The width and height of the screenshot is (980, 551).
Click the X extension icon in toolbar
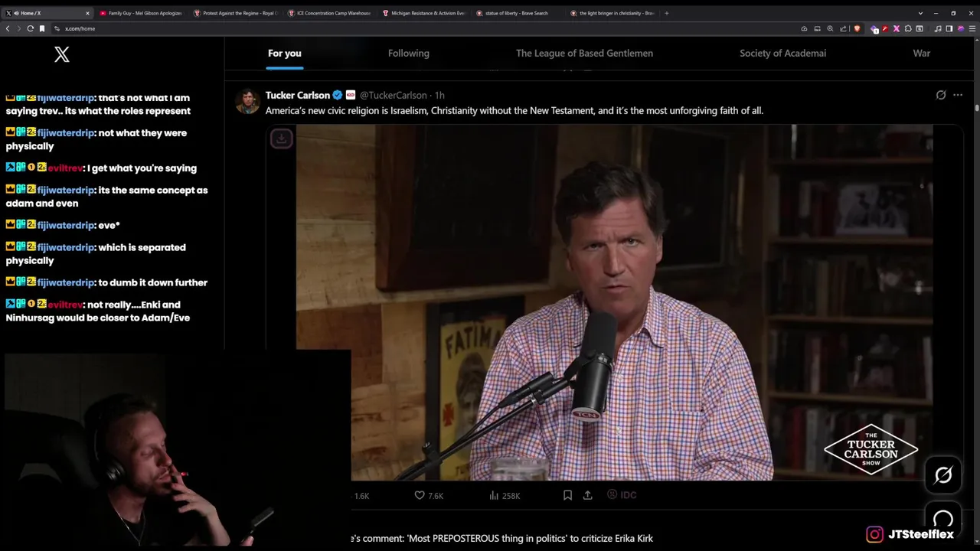point(897,28)
